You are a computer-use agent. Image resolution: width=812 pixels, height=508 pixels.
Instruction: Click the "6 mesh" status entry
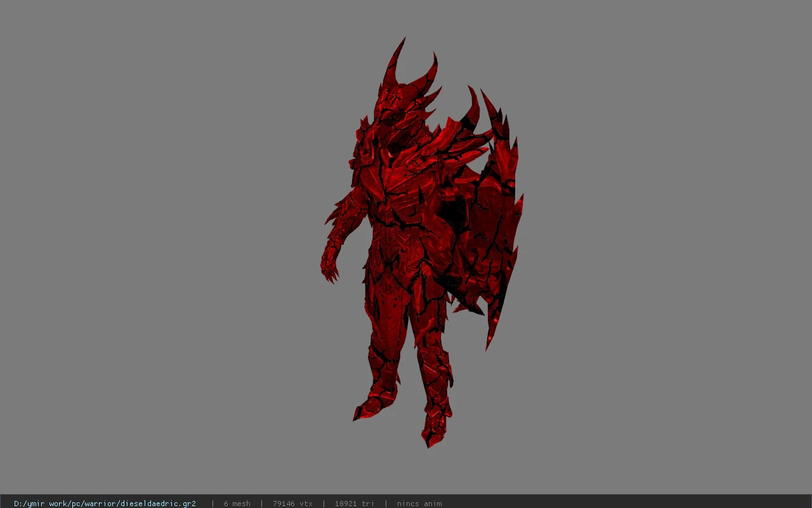(237, 504)
